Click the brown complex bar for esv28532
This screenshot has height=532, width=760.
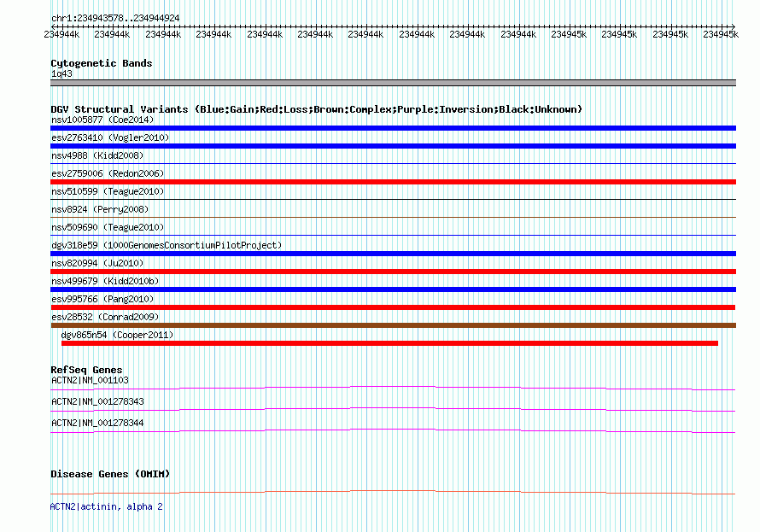(393, 325)
